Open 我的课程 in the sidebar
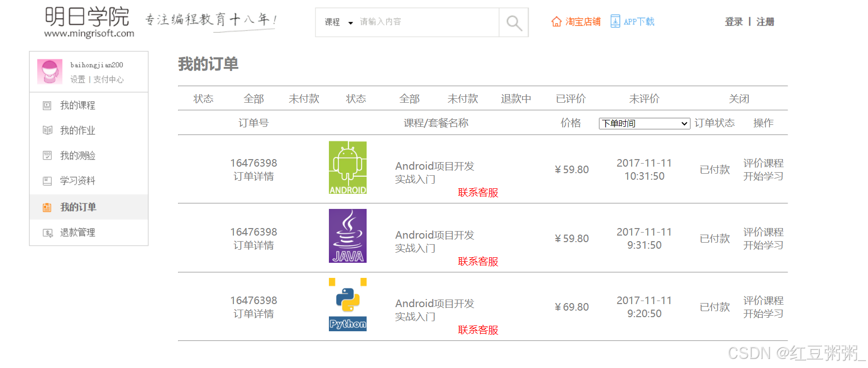The height and width of the screenshot is (368, 868). (77, 105)
